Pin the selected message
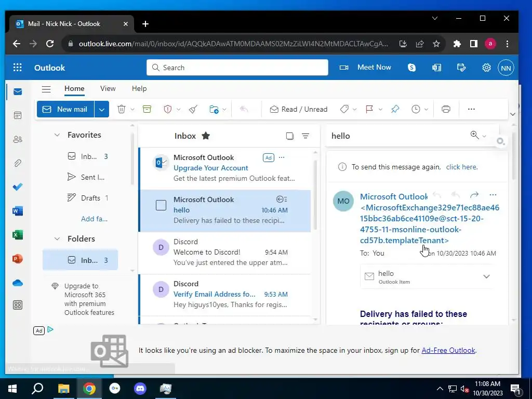The height and width of the screenshot is (399, 532). pyautogui.click(x=395, y=109)
